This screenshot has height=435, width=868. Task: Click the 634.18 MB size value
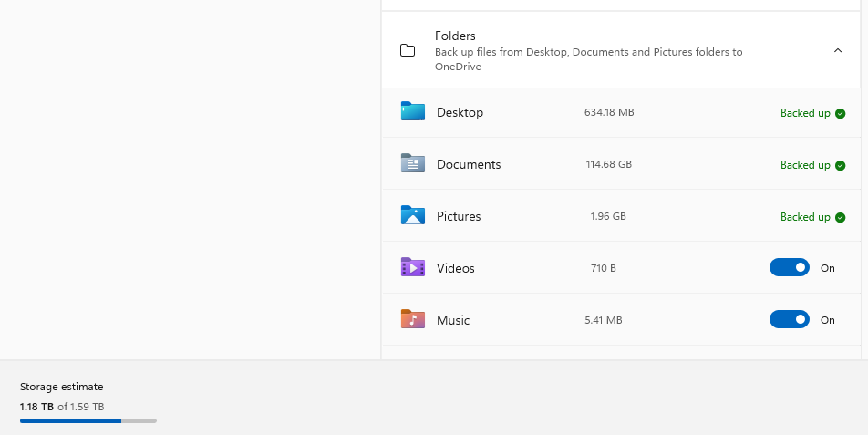[x=609, y=112]
